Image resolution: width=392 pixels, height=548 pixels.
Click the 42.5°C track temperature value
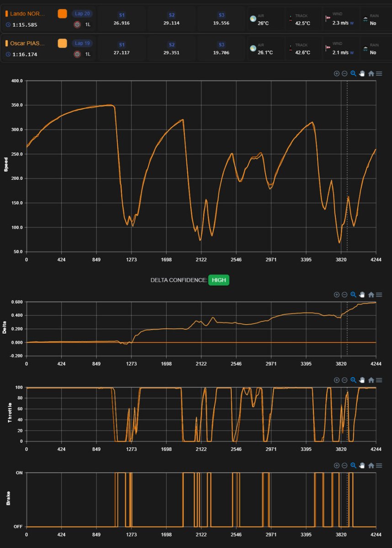[x=303, y=23]
